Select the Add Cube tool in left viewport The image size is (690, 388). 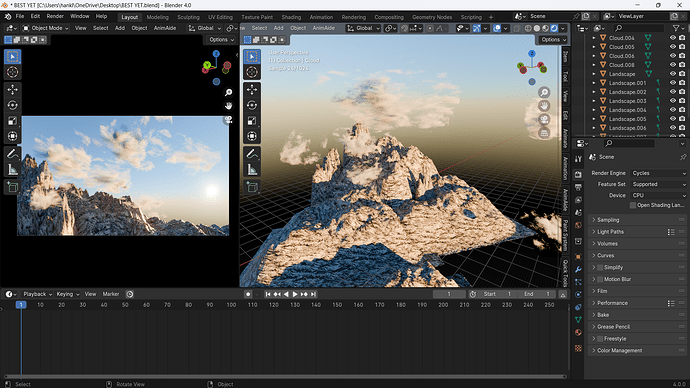coord(12,187)
